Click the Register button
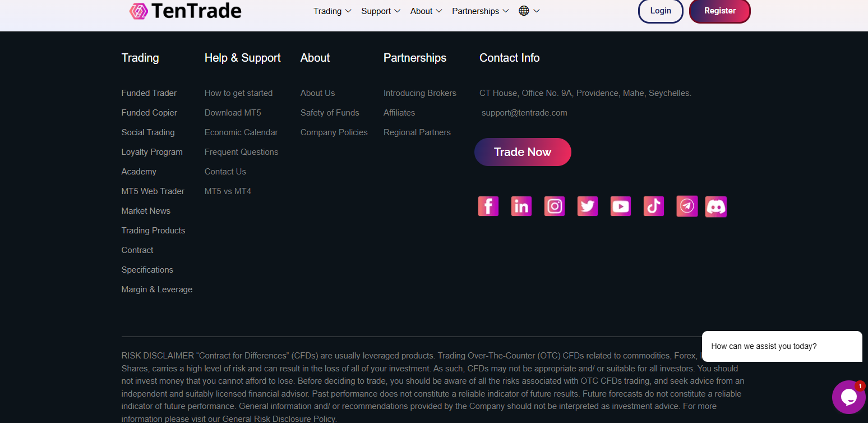Image resolution: width=868 pixels, height=423 pixels. click(x=720, y=11)
